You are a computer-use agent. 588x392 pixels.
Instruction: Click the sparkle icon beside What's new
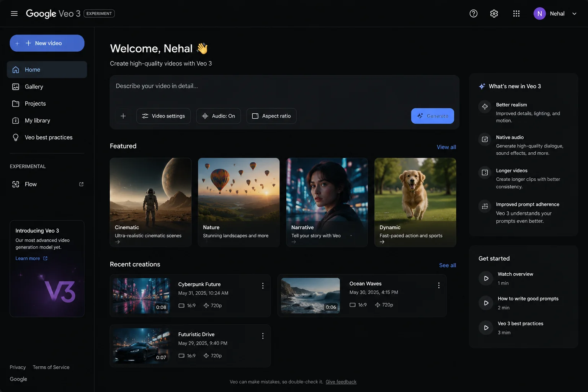482,87
